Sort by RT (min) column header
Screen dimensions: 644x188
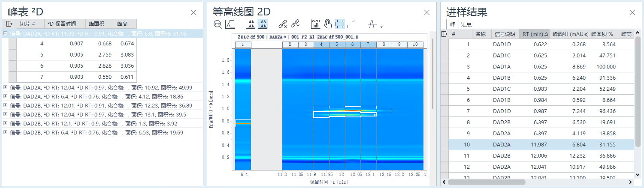(534, 34)
